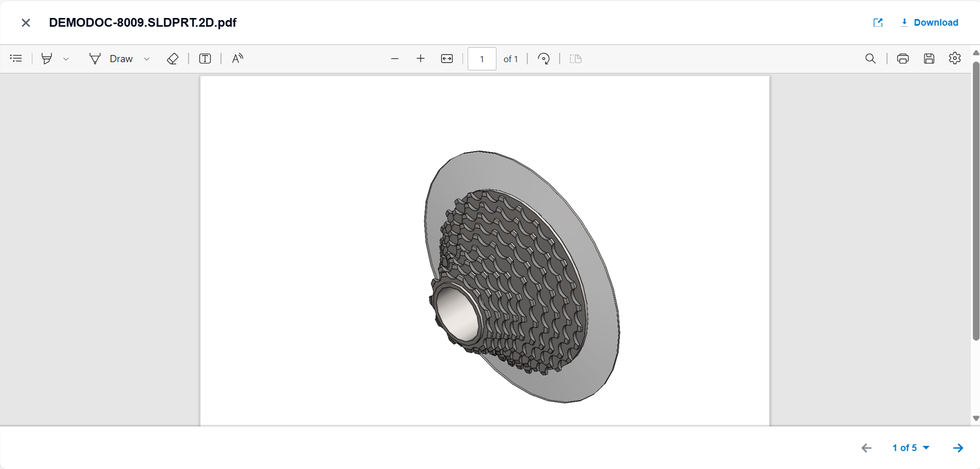Screen dimensions: 980x469
Task: Open PDF viewer settings gear
Action: click(x=955, y=59)
